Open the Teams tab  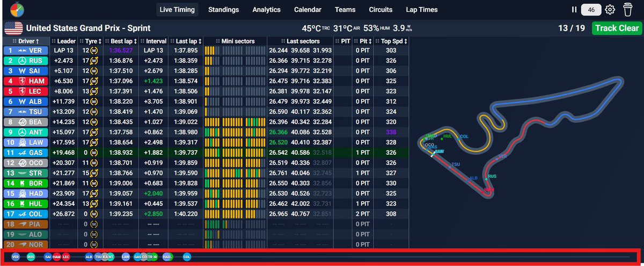[345, 10]
